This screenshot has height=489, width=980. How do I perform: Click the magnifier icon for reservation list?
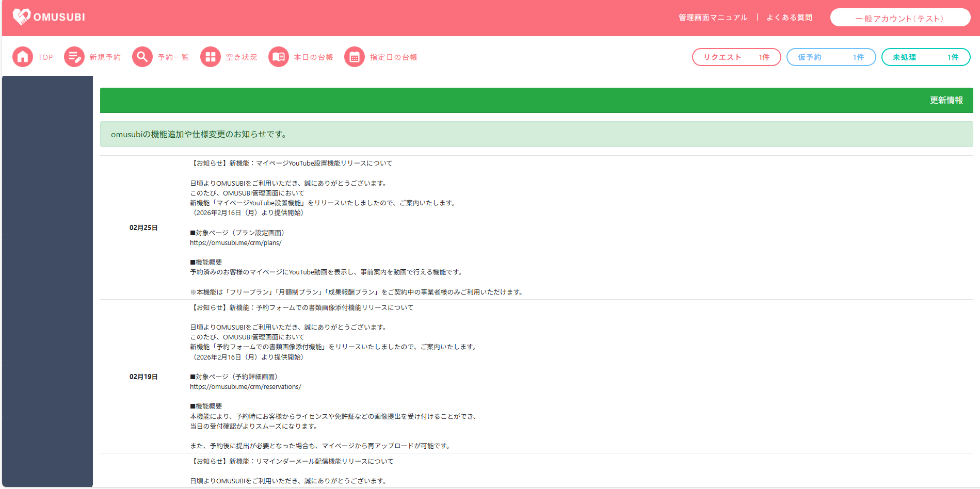(142, 57)
